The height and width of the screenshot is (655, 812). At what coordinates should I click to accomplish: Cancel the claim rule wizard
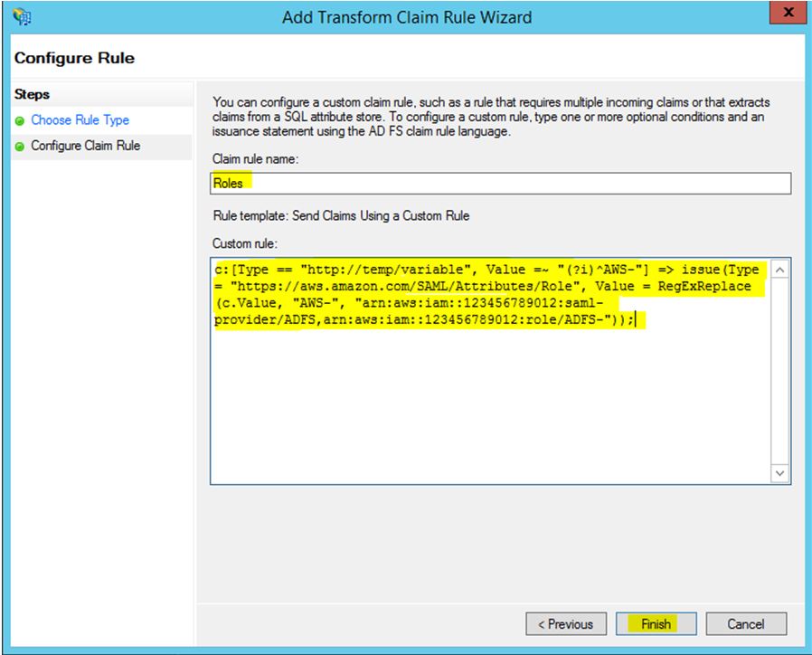[745, 623]
